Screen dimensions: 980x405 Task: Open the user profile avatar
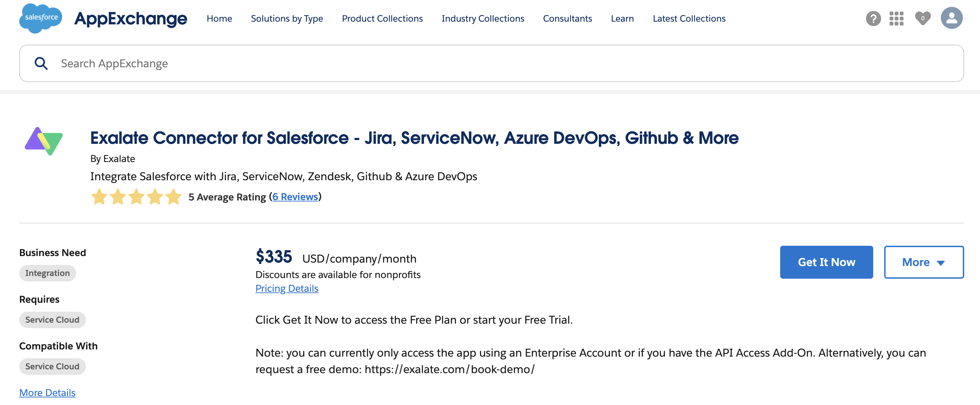click(x=951, y=18)
